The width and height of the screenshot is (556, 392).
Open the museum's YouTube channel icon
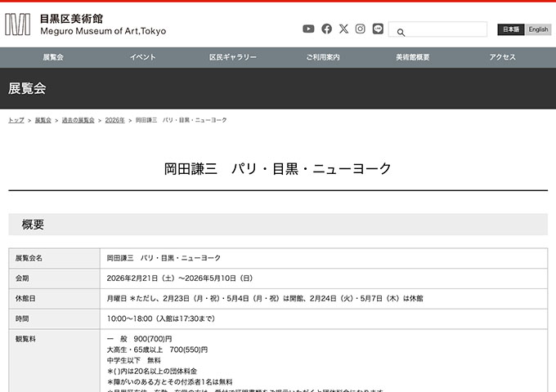(x=308, y=29)
